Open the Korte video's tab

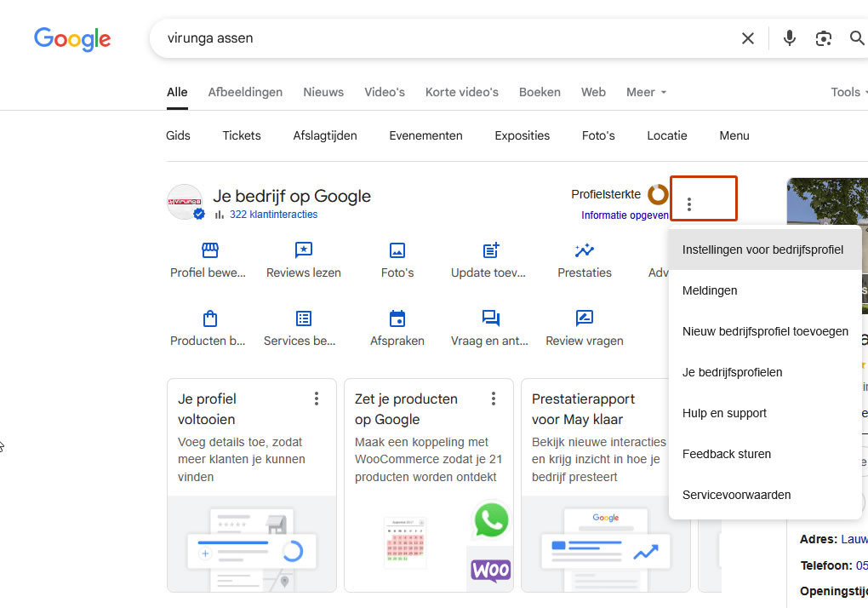(462, 93)
